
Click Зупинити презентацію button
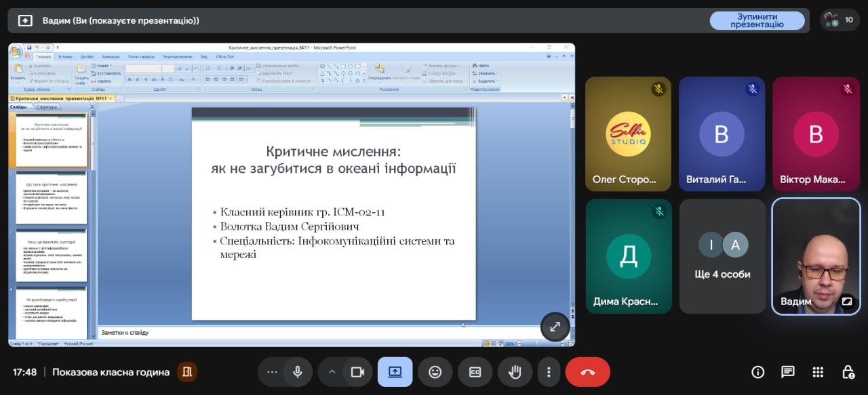[x=757, y=20]
